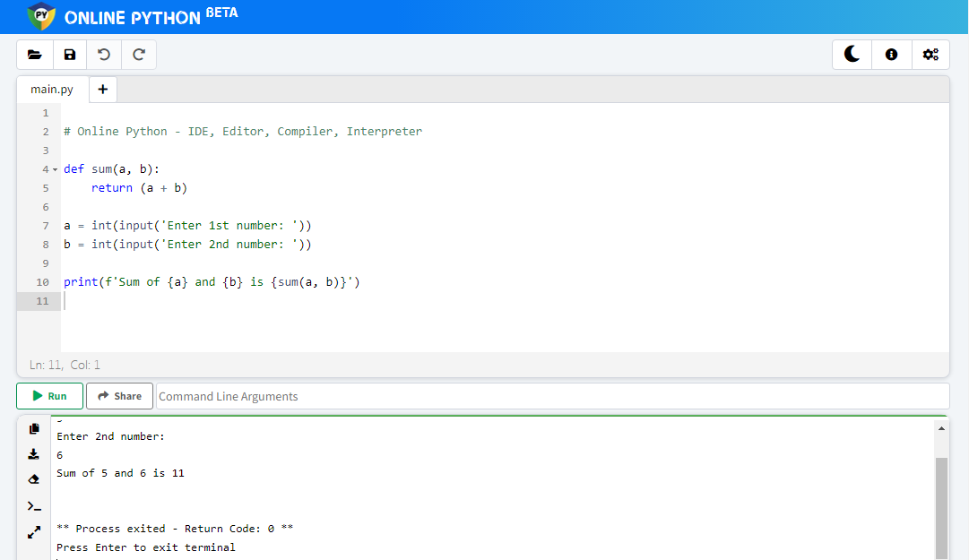
Task: Copy terminal output to clipboard
Action: click(x=34, y=429)
